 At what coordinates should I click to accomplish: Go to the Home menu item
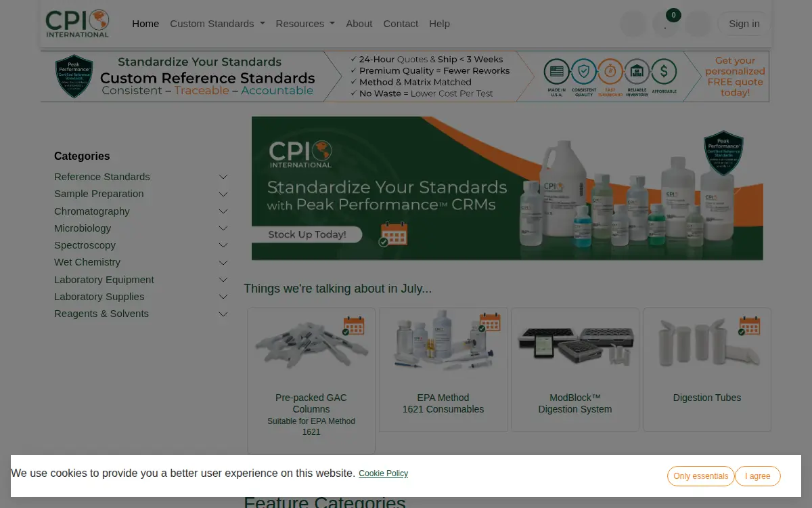point(145,24)
